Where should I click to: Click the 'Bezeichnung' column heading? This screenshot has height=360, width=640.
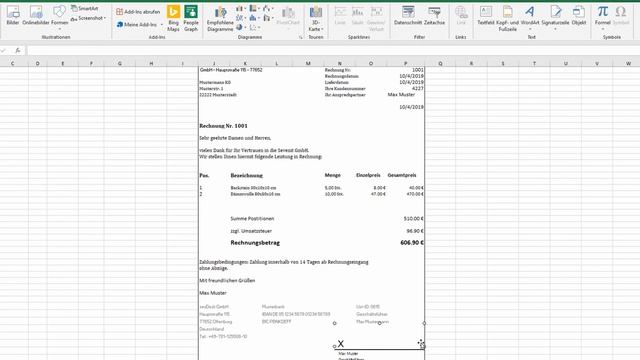247,176
